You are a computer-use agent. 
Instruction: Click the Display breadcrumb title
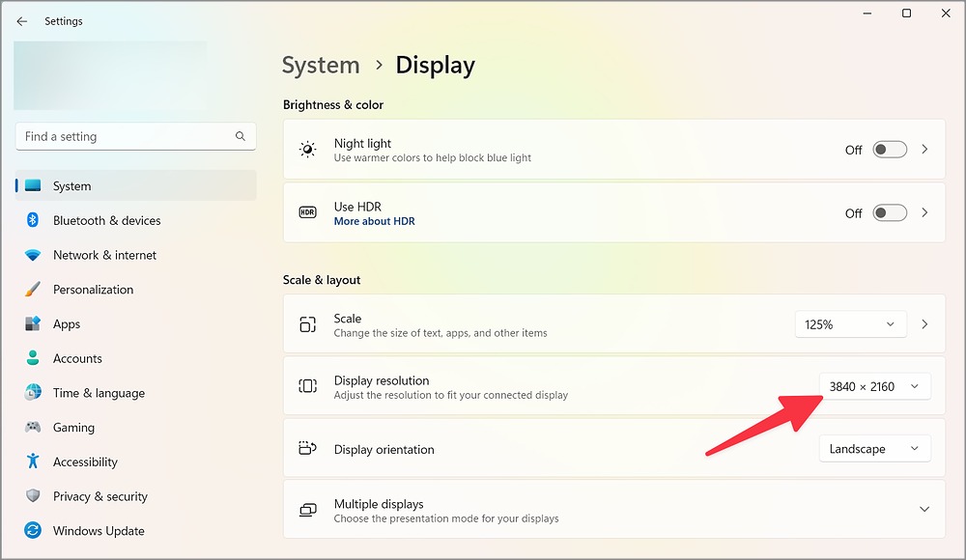tap(435, 66)
